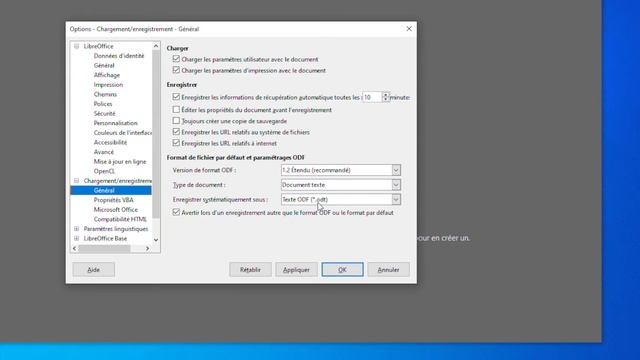Toggle loading print settings with the document

point(176,70)
